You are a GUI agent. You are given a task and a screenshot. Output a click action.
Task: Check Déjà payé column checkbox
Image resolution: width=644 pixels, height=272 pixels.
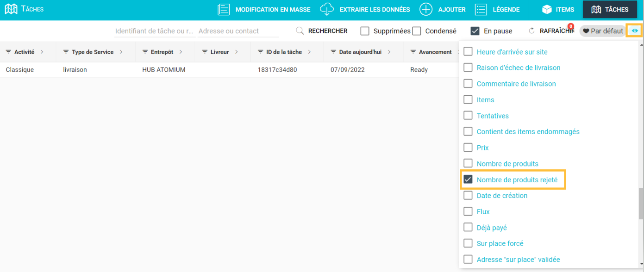click(468, 228)
